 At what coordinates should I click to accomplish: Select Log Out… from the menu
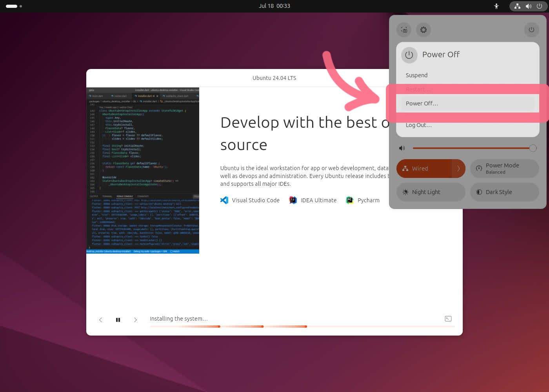point(419,125)
